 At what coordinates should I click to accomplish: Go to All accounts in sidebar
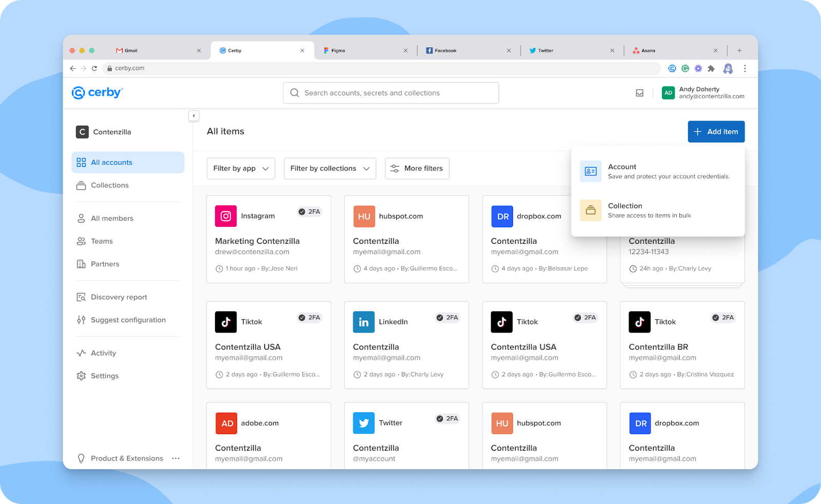click(x=128, y=162)
